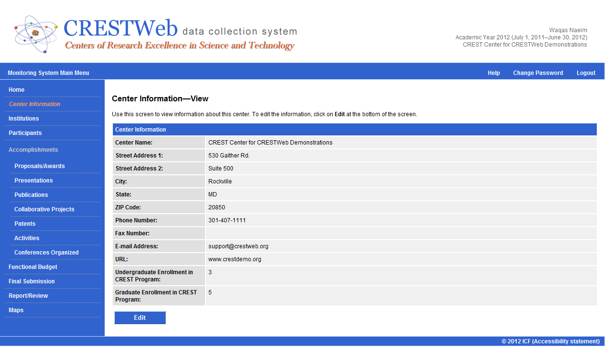Screen dimensions: 605x364
Task: Open Publications submenu item
Action: (x=31, y=195)
